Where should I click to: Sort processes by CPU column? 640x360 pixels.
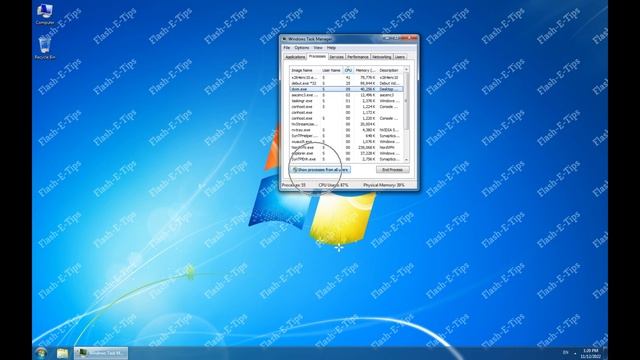[348, 71]
